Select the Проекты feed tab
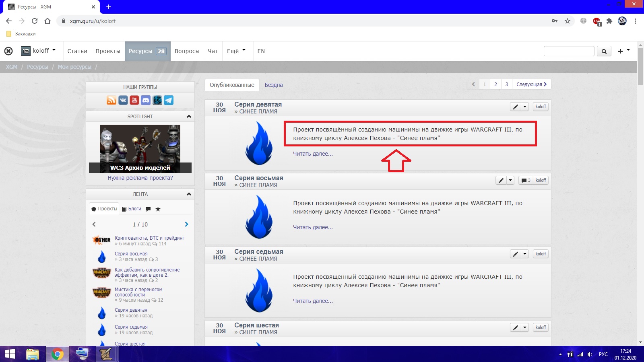 tap(104, 209)
